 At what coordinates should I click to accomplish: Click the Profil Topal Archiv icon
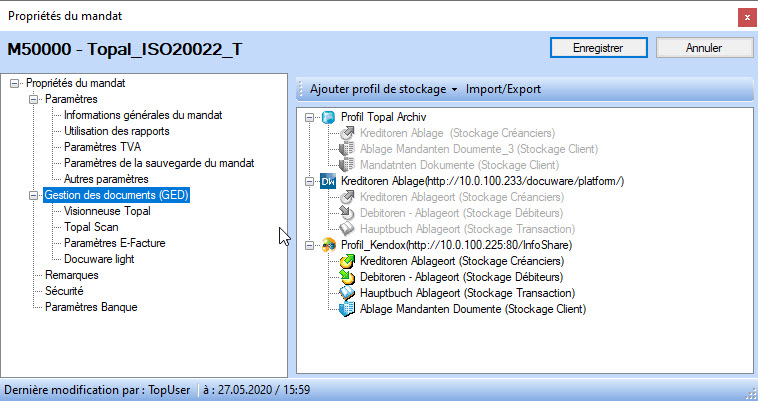pyautogui.click(x=328, y=117)
